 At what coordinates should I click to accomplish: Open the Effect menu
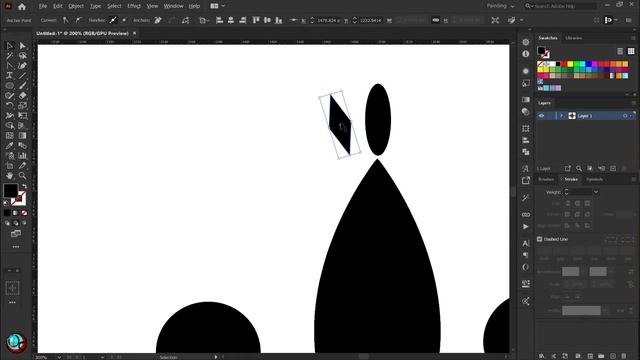(x=134, y=6)
